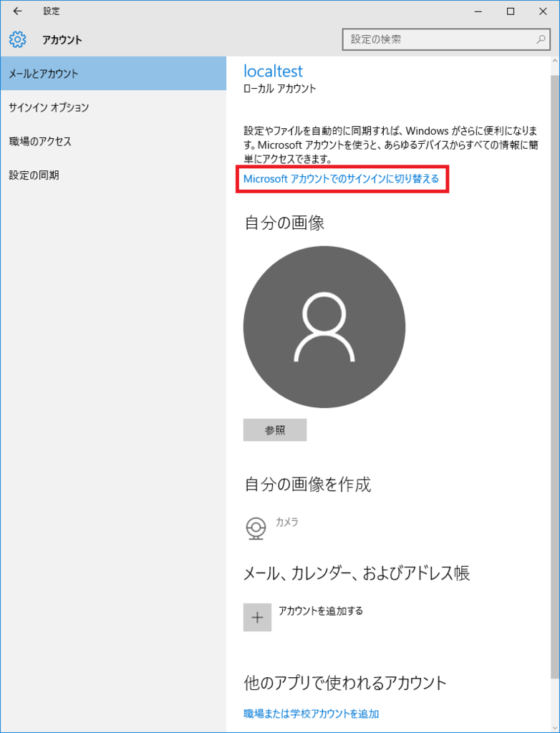
Task: Click the 自分の画像 heading
Action: (x=284, y=223)
